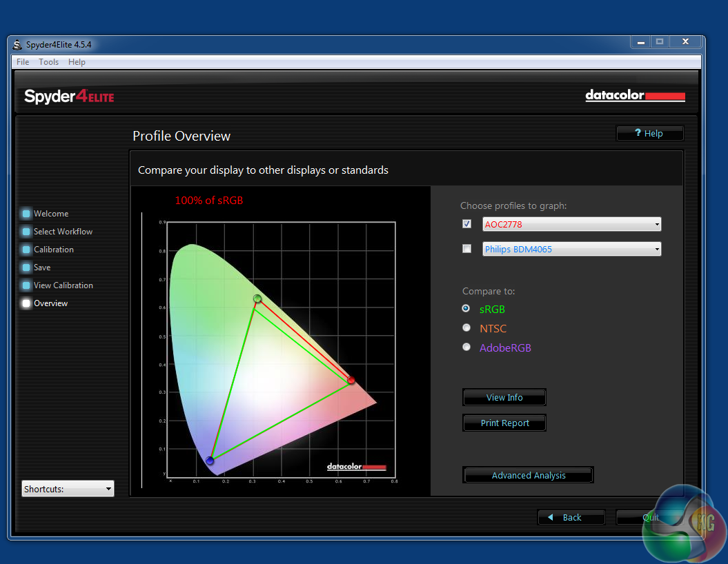
Task: Click the Select Workflow step indicator
Action: pos(26,232)
